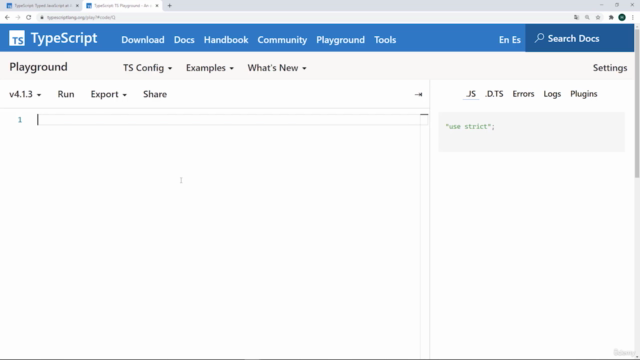Switch to the first TypeScript browser tab
Viewport: 640px width, 360px height.
[42, 6]
